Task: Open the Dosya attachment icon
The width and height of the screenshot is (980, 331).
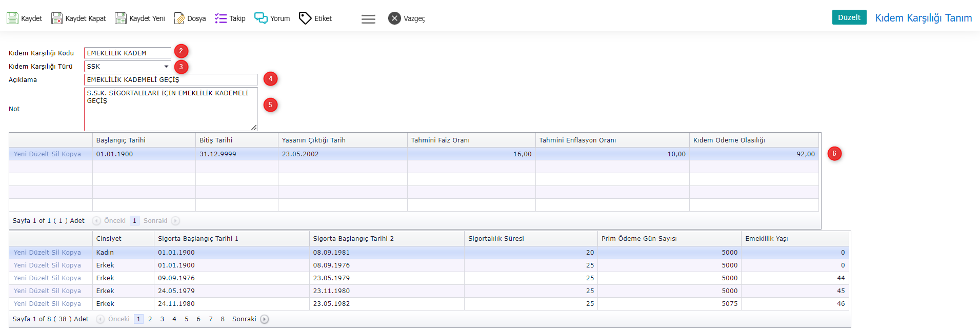Action: [179, 18]
